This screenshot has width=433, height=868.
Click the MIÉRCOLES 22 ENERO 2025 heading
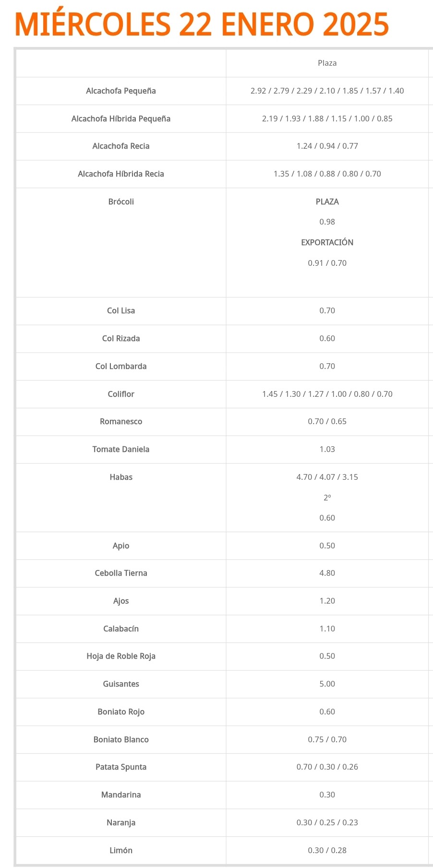pos(202,24)
